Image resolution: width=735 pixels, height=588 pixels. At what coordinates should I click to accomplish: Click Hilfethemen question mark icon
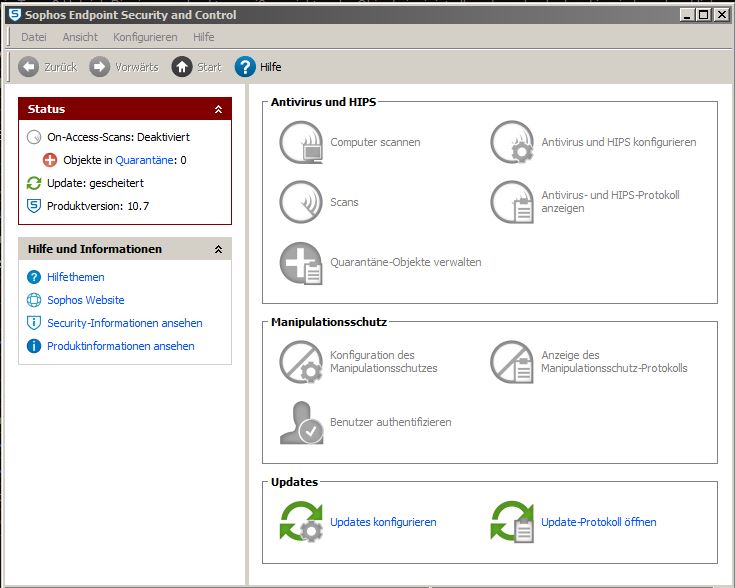point(34,277)
